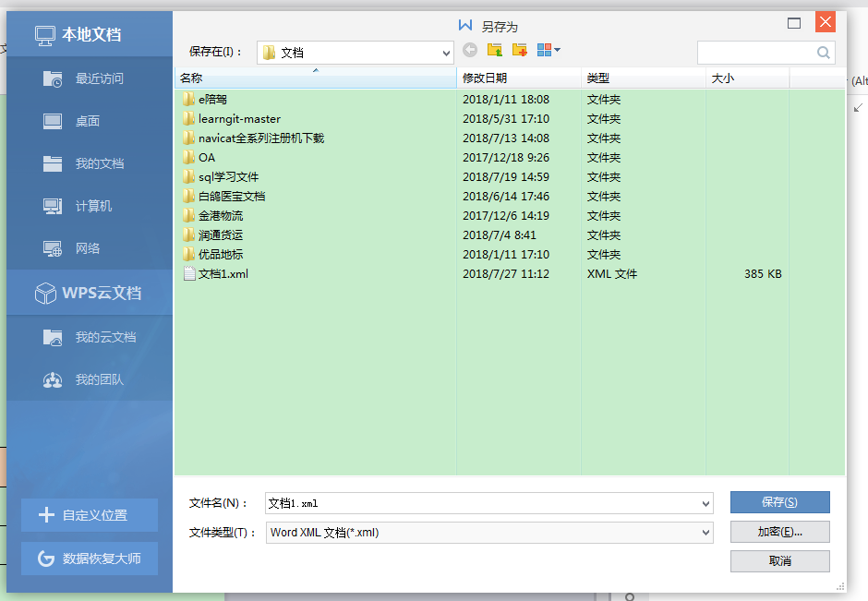
Task: Select the 文档1.xml file icon
Action: tap(189, 274)
